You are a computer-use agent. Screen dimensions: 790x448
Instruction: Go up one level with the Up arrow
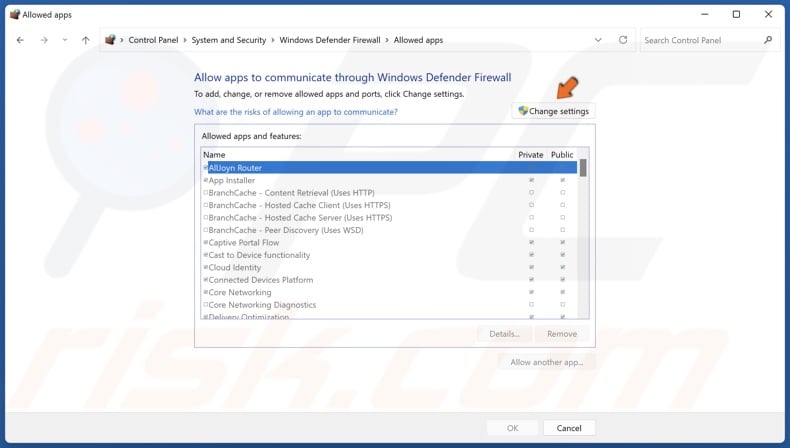pos(86,40)
